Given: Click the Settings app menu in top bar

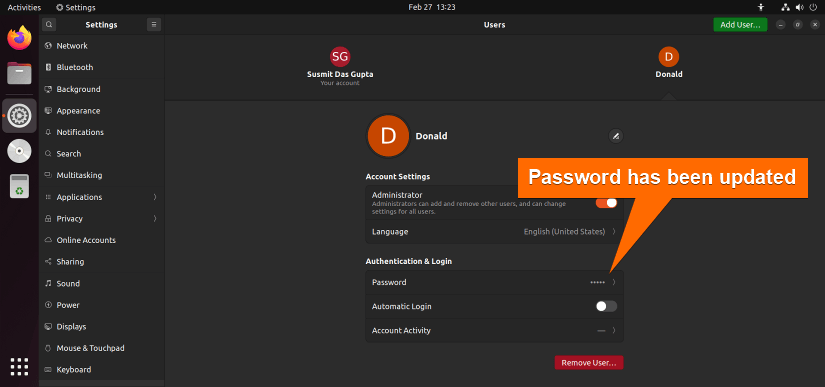Looking at the screenshot, I should 76,7.
